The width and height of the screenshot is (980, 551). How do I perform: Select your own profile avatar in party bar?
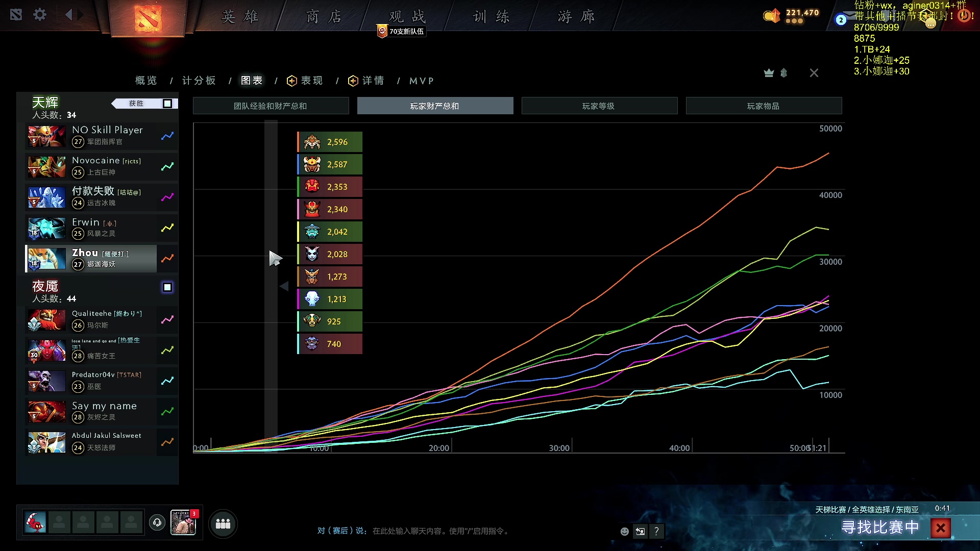point(35,522)
